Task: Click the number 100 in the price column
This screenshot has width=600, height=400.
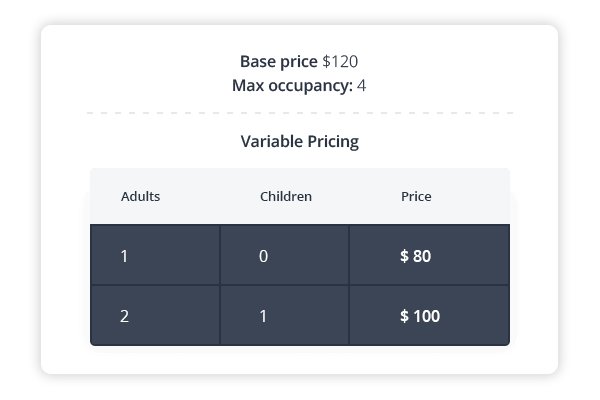Action: click(426, 316)
